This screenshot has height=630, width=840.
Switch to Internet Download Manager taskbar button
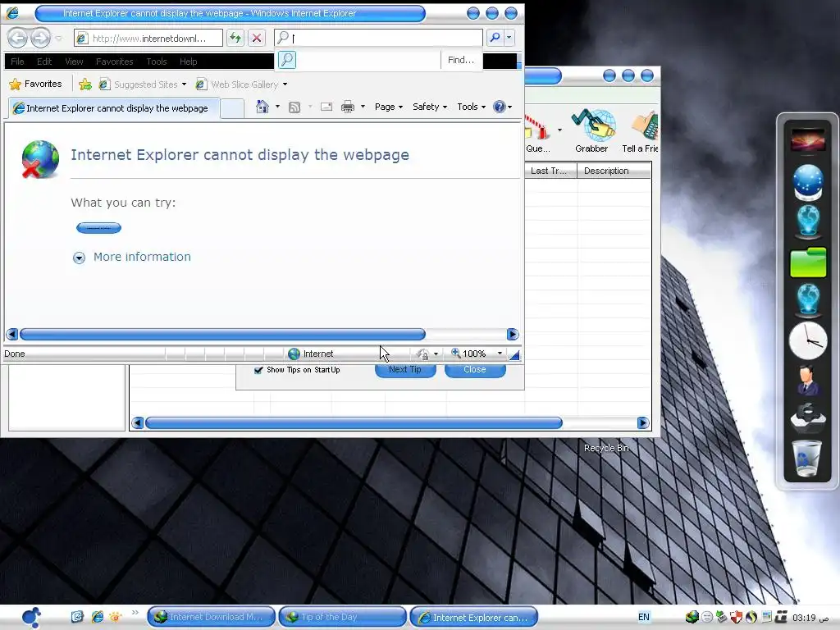pos(211,617)
